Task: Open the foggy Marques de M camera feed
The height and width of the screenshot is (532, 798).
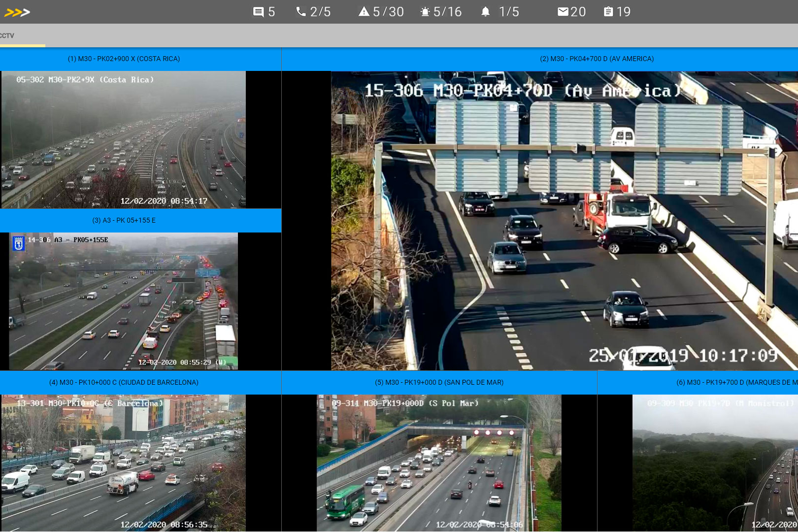Action: click(714, 463)
